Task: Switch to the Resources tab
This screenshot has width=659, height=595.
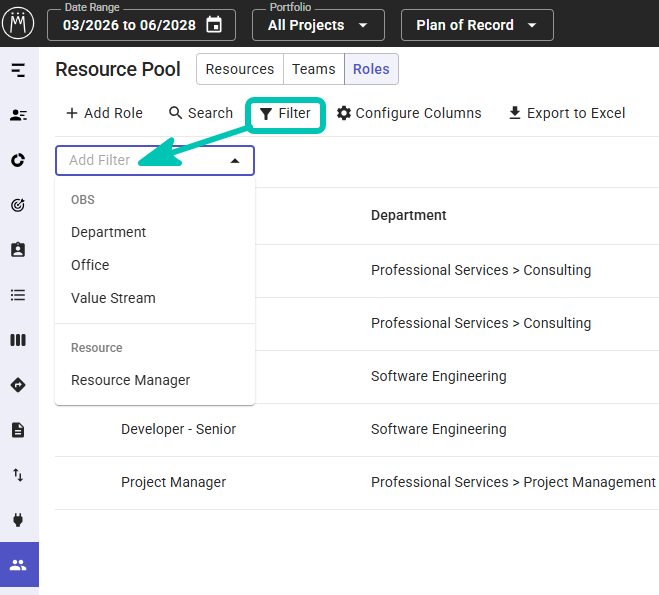Action: point(240,69)
